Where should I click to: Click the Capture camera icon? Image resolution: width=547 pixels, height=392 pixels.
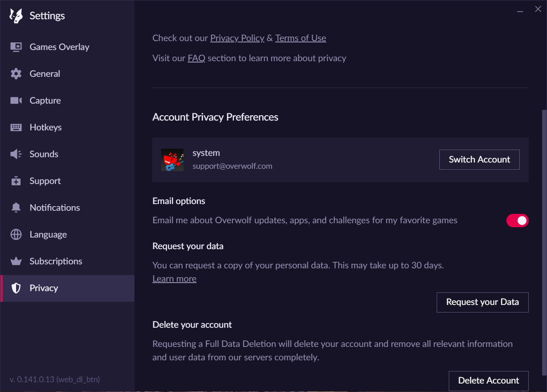pyautogui.click(x=16, y=100)
